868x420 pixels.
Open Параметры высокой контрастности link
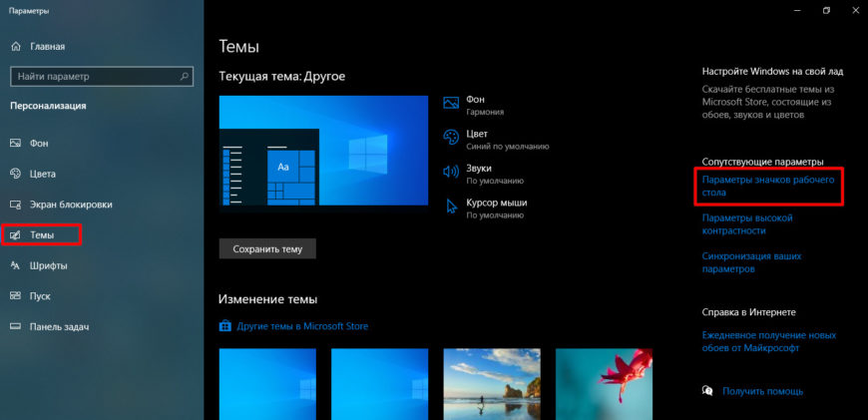click(x=747, y=224)
